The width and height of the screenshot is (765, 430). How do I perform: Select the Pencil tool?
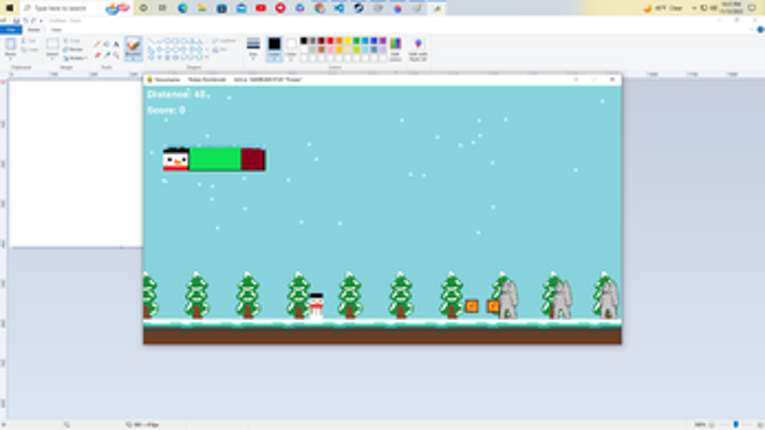(98, 44)
